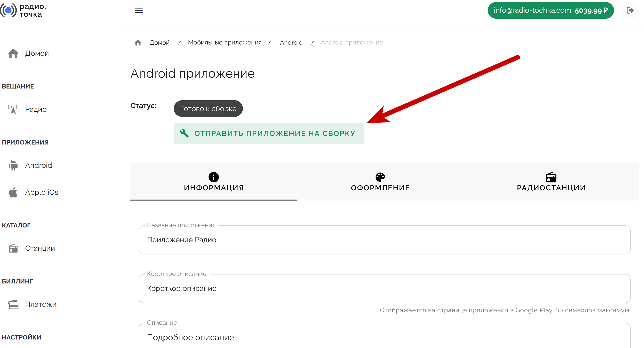The height and width of the screenshot is (348, 644).
Task: Open account balance info@radio-tochka.com button
Action: [550, 10]
